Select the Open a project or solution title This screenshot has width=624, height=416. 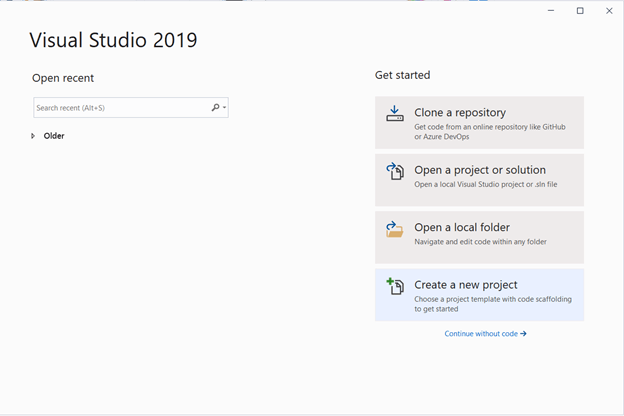click(x=480, y=170)
